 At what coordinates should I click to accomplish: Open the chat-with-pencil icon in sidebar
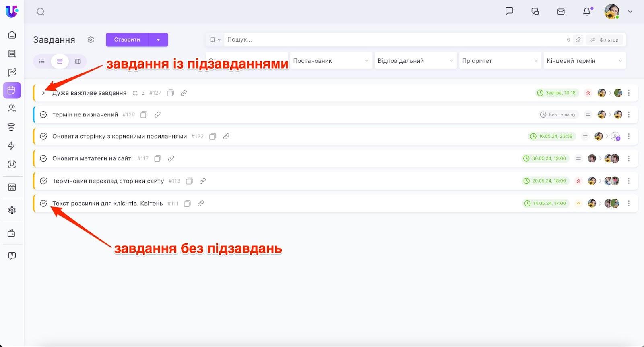[12, 72]
